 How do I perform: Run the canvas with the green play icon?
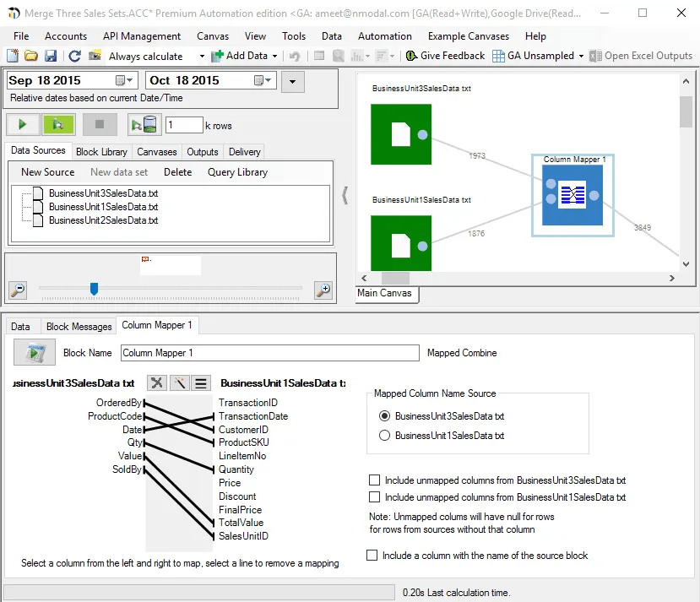[x=23, y=124]
